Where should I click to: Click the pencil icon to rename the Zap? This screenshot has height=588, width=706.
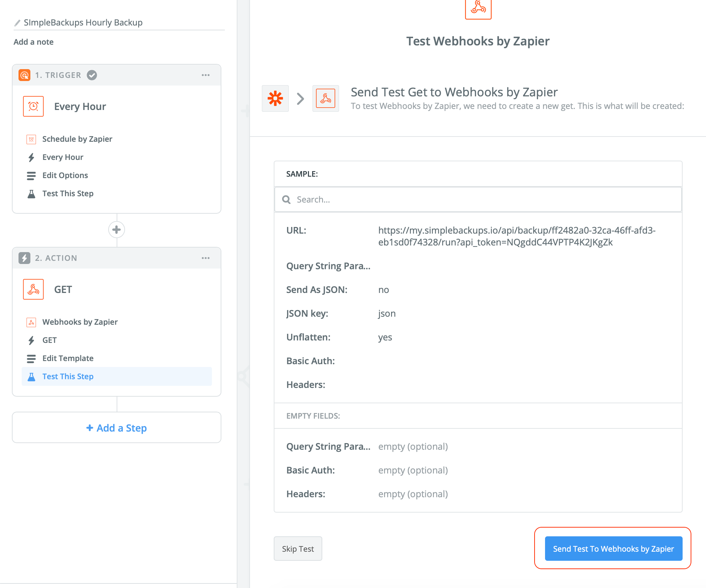16,22
